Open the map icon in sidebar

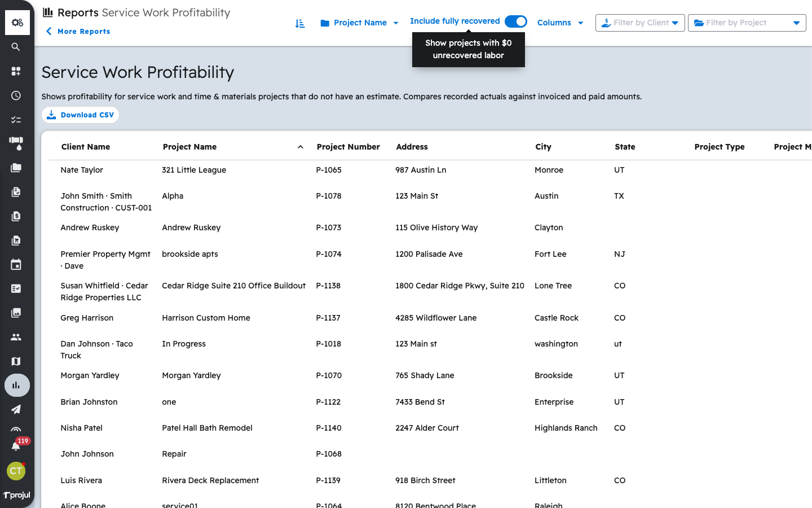(16, 361)
